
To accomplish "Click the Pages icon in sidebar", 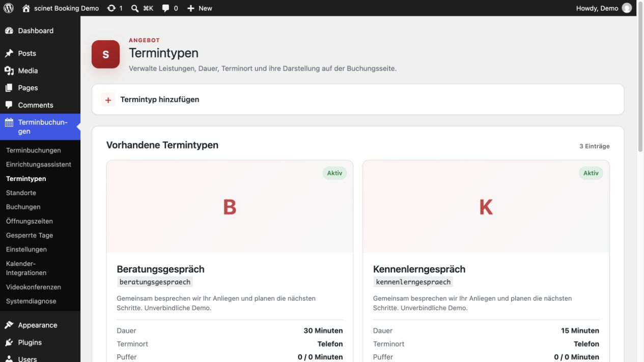I will click(9, 88).
